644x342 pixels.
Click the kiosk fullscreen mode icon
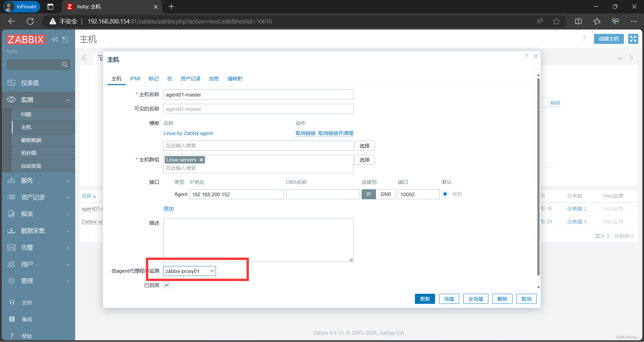(x=633, y=39)
